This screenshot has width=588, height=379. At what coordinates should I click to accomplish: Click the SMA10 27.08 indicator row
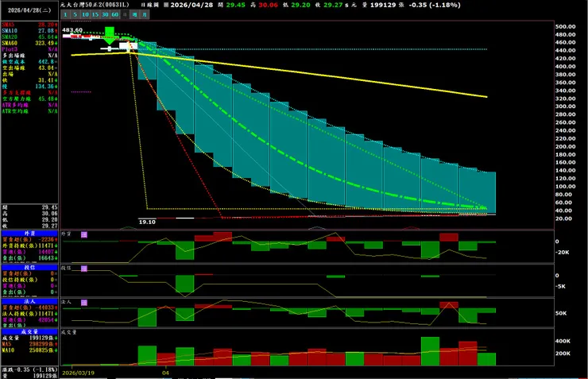pyautogui.click(x=29, y=31)
